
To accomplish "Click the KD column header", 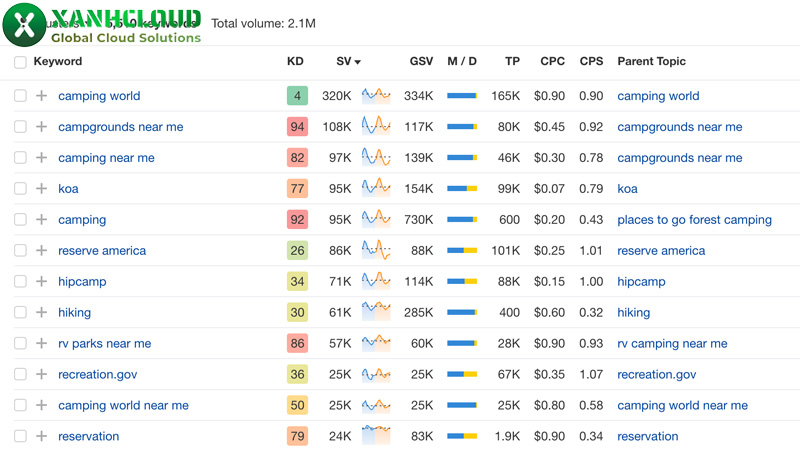I will pos(295,62).
